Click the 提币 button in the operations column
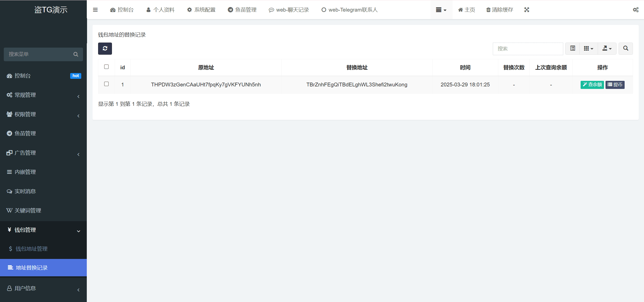Viewport: 644px width, 302px height. click(x=615, y=85)
